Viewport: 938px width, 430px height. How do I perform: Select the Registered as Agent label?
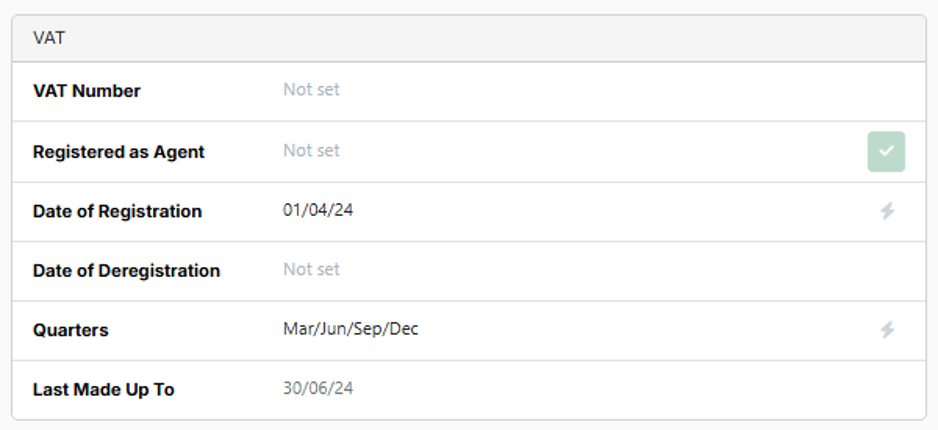tap(118, 152)
